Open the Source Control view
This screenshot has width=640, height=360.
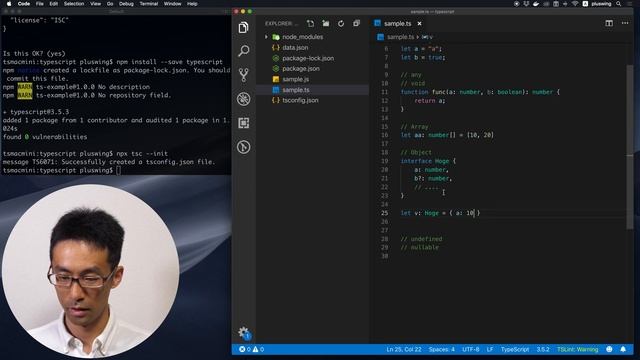(244, 75)
